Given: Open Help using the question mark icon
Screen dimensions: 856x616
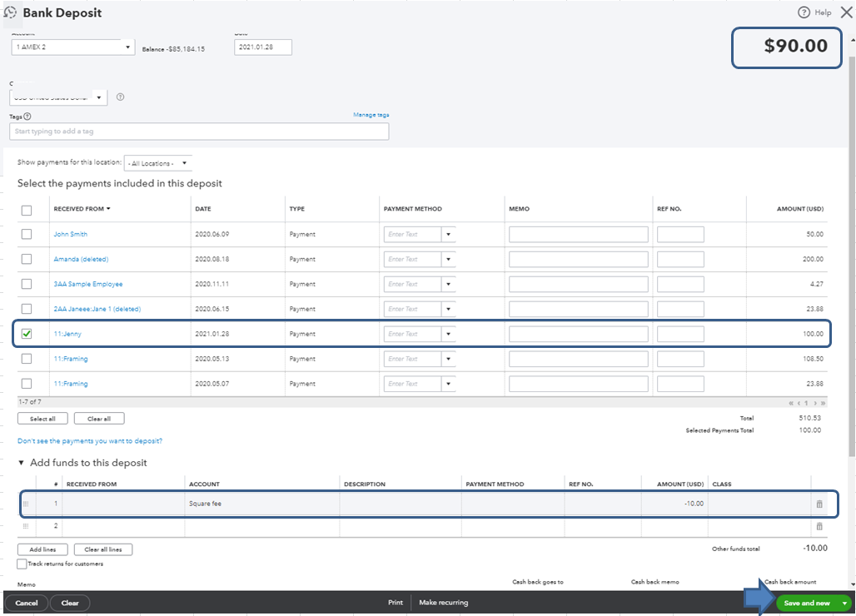Looking at the screenshot, I should tap(804, 12).
